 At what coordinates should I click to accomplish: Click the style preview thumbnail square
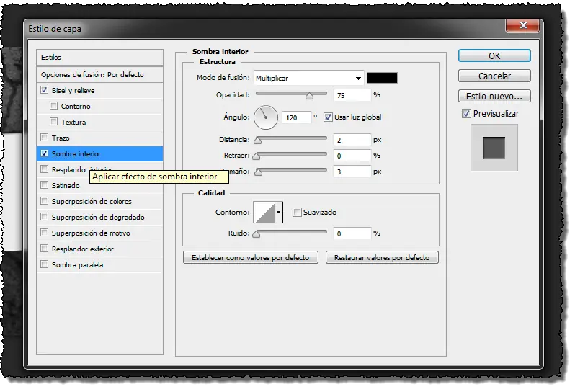click(494, 148)
